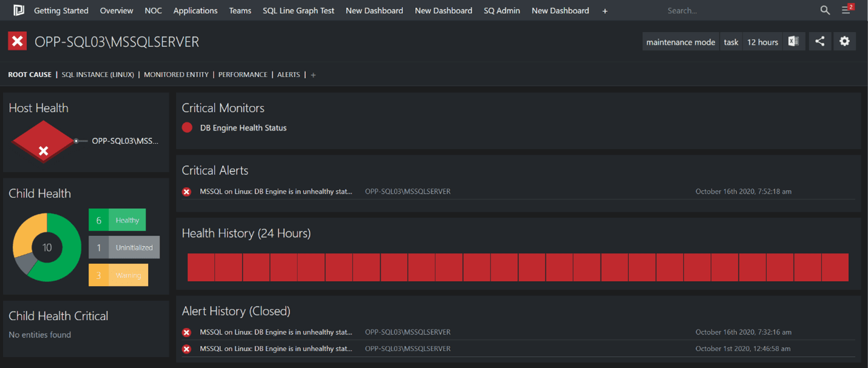The width and height of the screenshot is (868, 368).
Task: Open SQL Line Graph Test dashboard
Action: [299, 10]
